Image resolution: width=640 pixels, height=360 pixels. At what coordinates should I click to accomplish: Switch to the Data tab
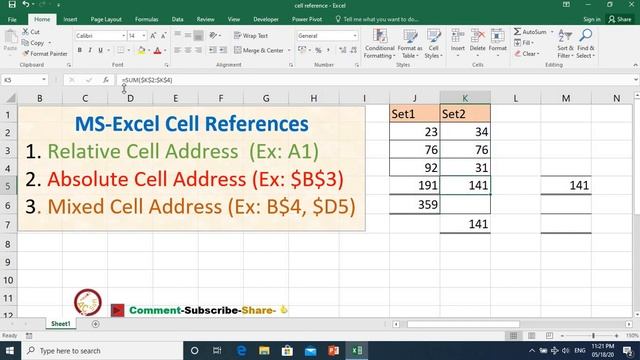click(x=178, y=19)
